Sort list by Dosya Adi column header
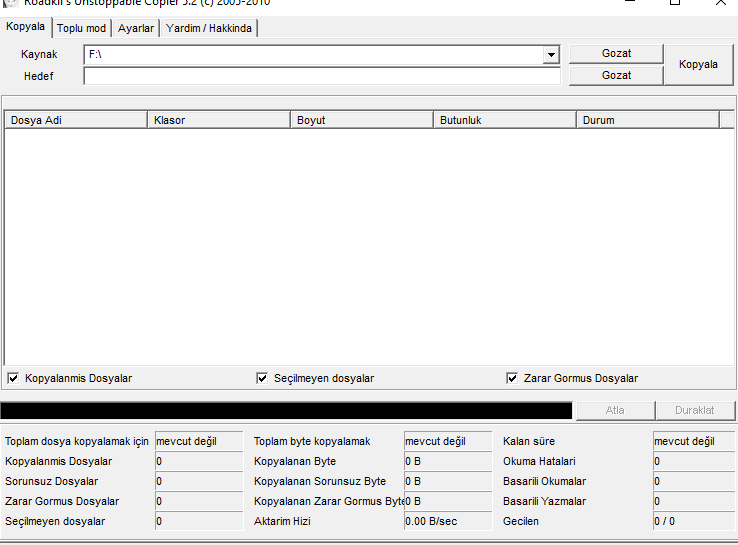This screenshot has width=738, height=545. tap(76, 120)
